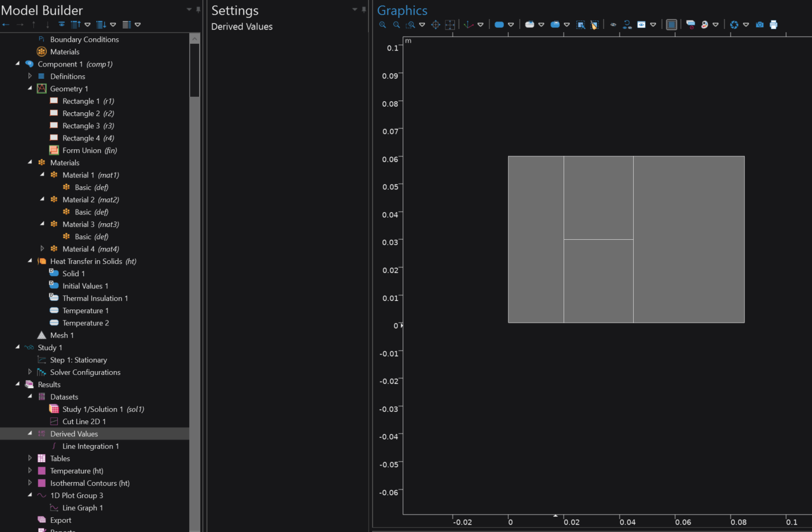Screen dimensions: 812x532
Task: Toggle the graphics grid display button
Action: pos(671,25)
